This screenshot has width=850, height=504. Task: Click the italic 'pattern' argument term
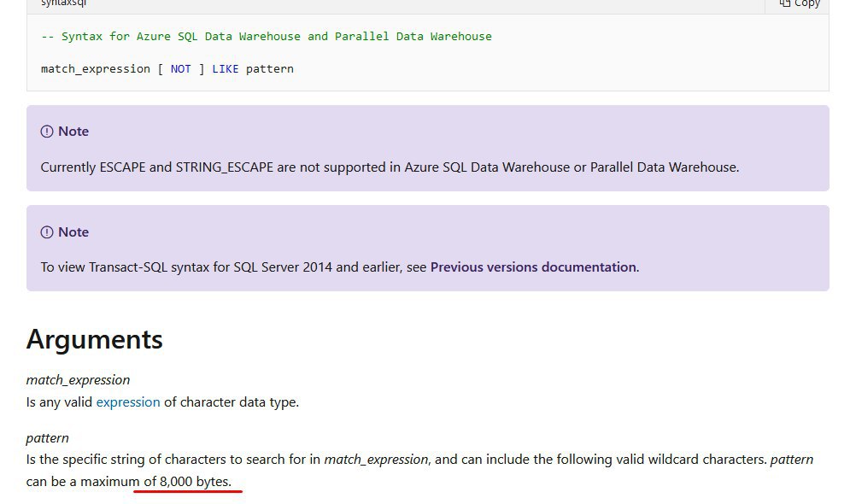pos(48,437)
